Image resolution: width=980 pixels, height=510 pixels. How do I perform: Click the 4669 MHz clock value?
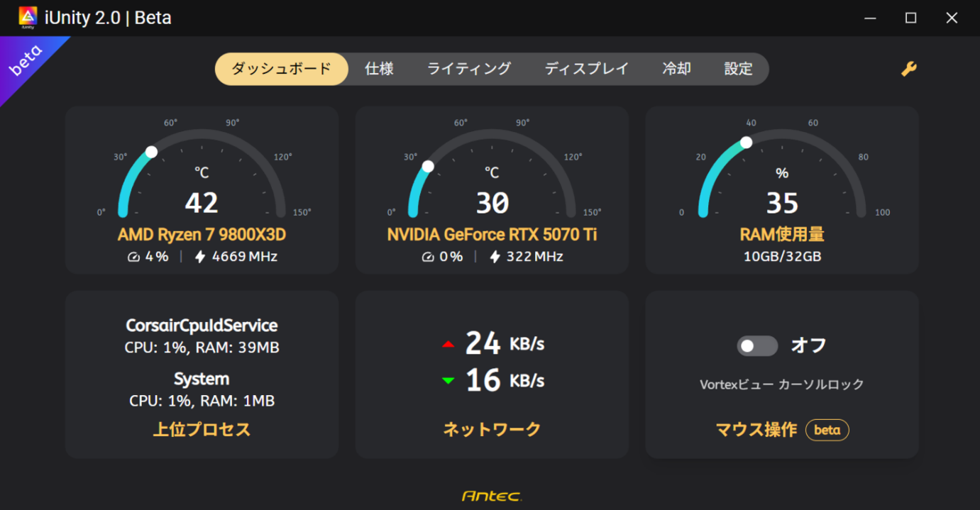(x=245, y=257)
